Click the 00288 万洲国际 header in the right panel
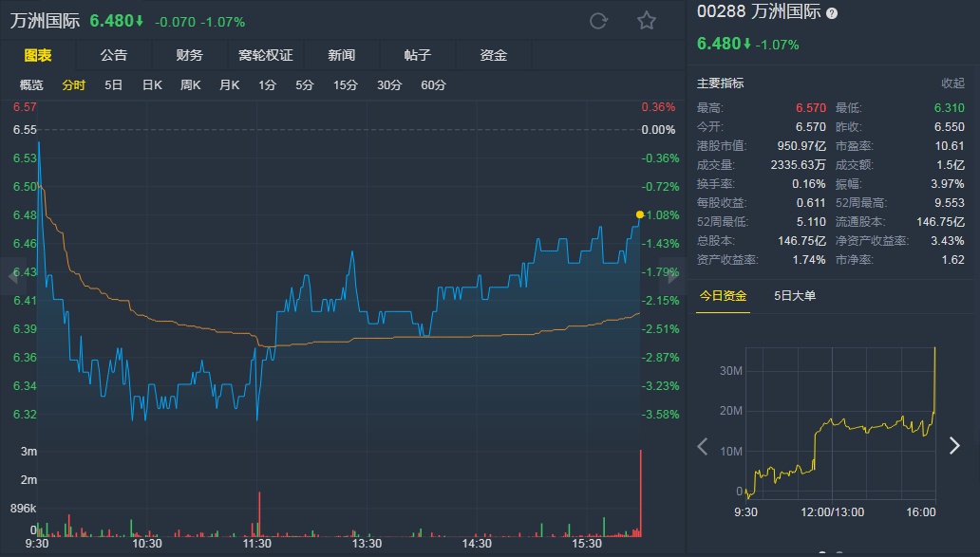The image size is (980, 557). point(759,12)
